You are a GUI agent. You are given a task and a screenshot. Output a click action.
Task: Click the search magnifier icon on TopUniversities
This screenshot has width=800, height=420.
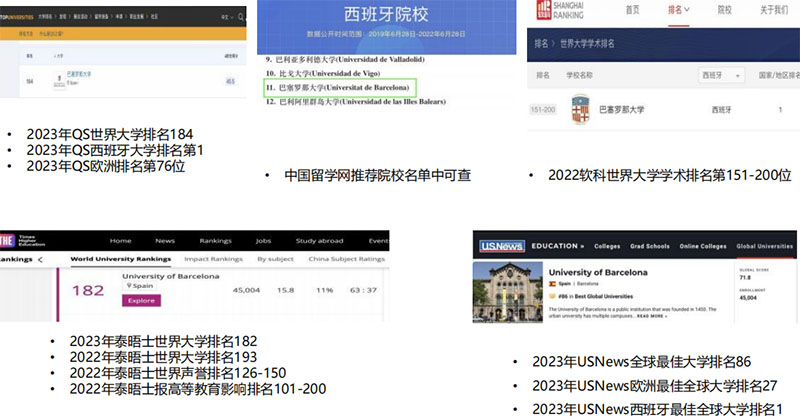click(x=241, y=17)
